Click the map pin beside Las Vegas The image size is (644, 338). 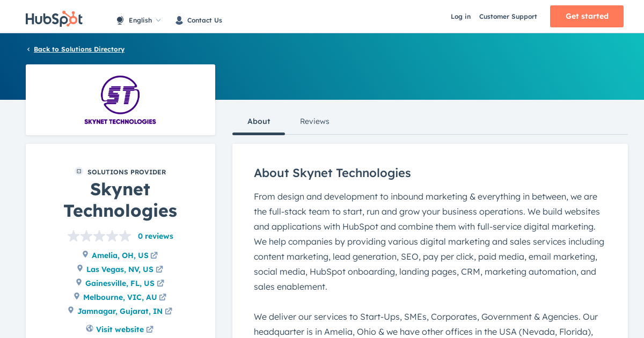80,268
